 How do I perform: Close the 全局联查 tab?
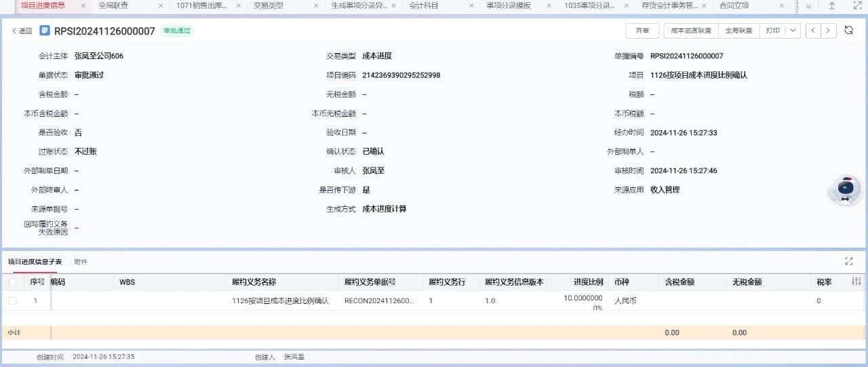pyautogui.click(x=161, y=5)
